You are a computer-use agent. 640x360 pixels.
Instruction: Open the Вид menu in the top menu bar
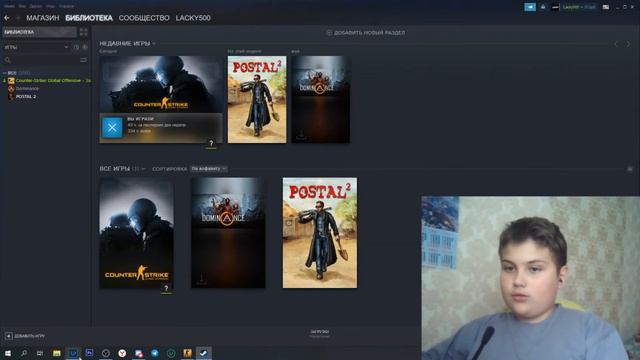[22, 6]
